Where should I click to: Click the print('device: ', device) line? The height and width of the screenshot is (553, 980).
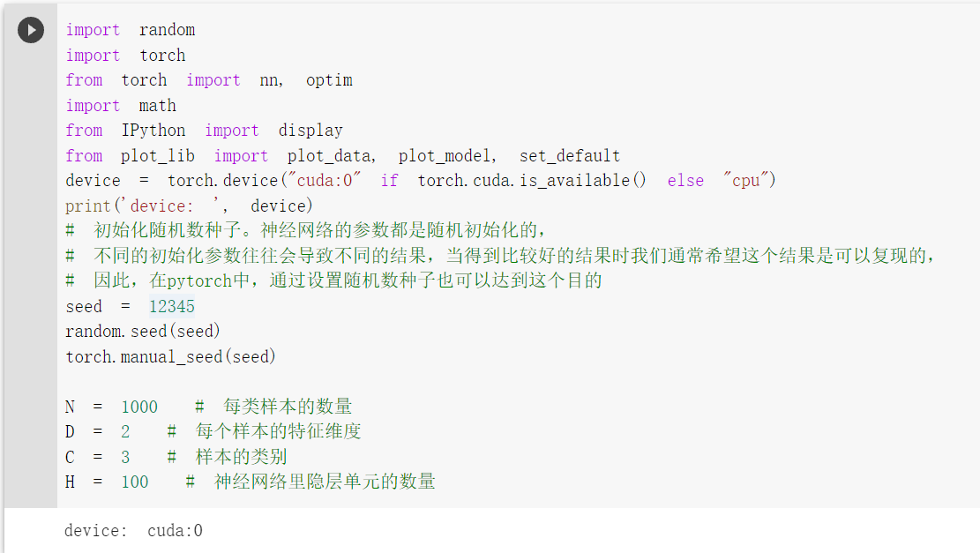coord(189,206)
